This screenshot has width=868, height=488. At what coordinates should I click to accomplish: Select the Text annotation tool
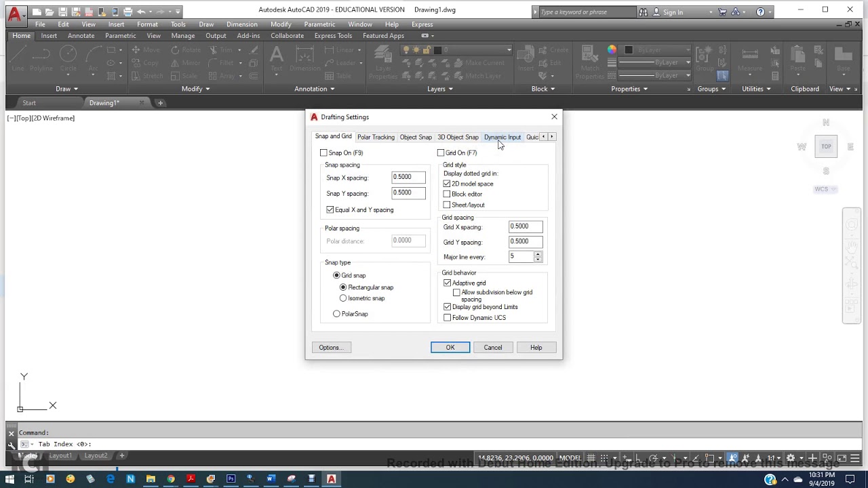coord(276,58)
